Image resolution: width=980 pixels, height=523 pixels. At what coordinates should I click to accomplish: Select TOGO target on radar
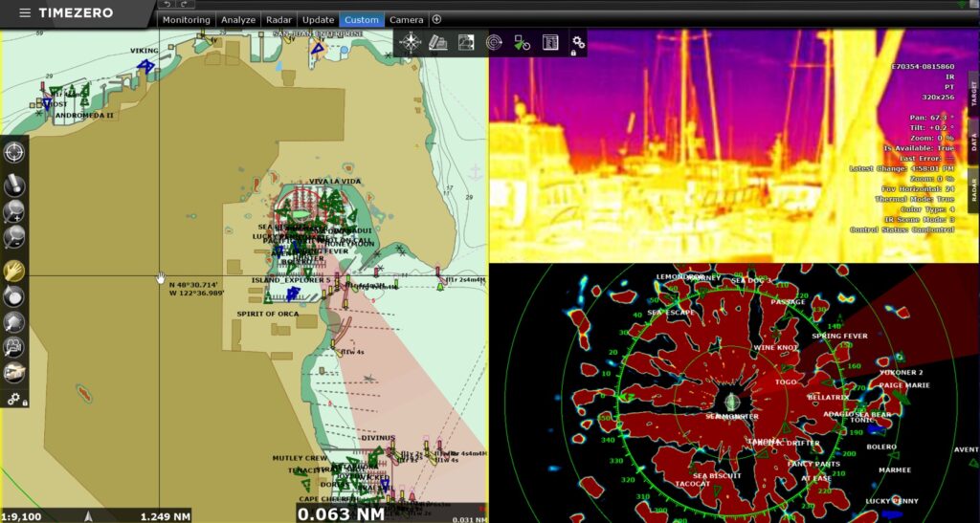[x=786, y=381]
